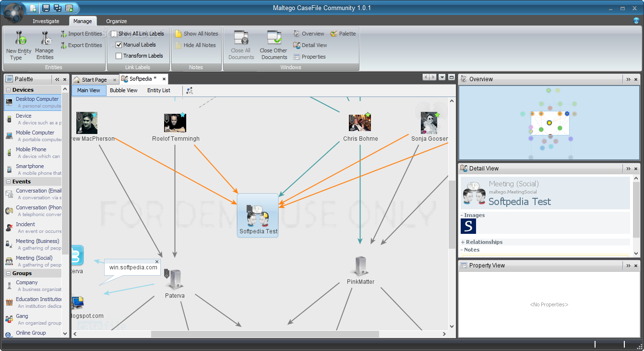The height and width of the screenshot is (351, 644).
Task: Close the Property View panel
Action: tap(636, 266)
